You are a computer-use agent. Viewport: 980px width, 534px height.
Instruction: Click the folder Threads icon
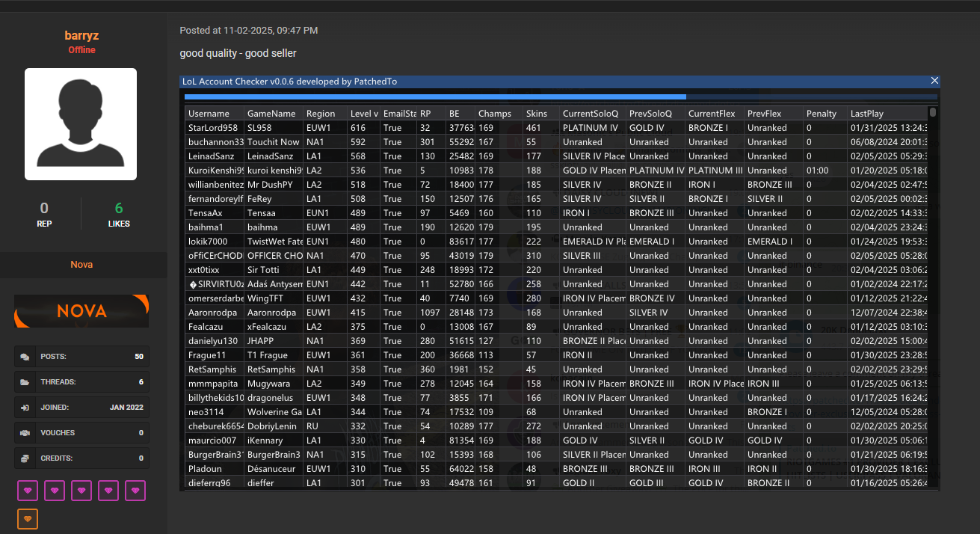(x=25, y=382)
